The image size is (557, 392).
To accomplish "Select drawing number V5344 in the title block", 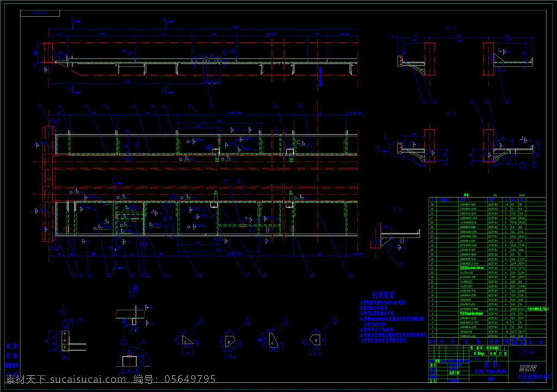I will pyautogui.click(x=527, y=352).
